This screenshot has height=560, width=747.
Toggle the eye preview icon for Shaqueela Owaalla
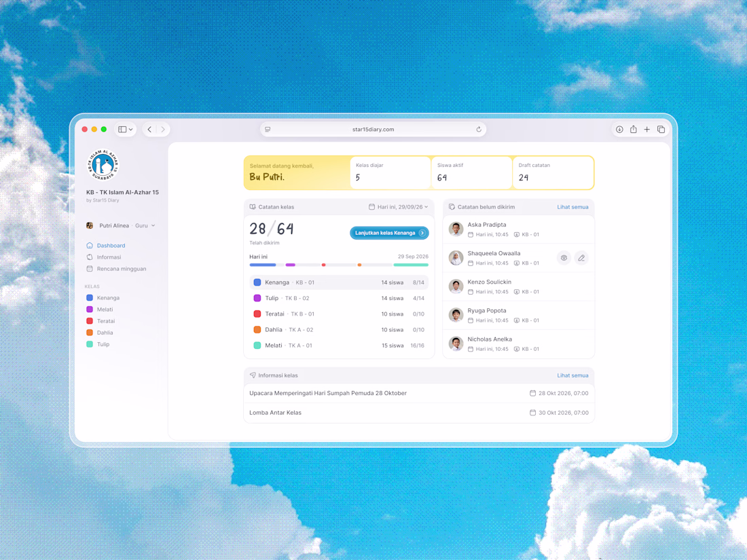click(564, 258)
